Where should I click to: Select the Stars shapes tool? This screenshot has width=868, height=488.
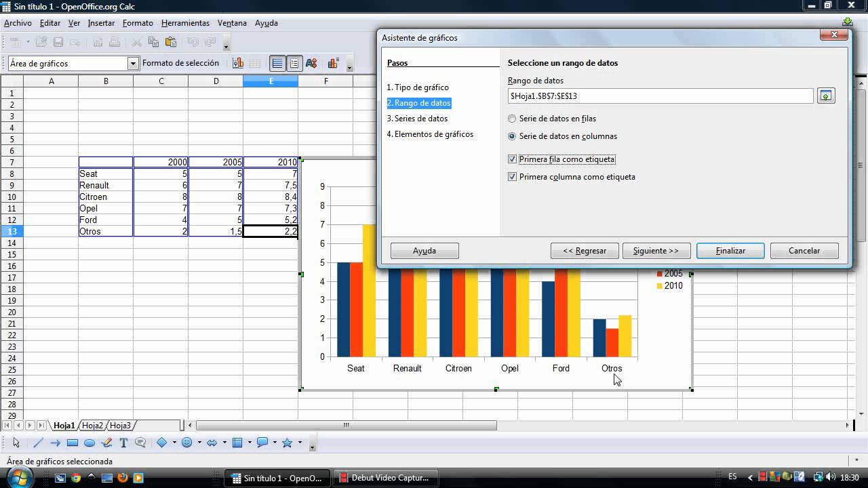pyautogui.click(x=288, y=443)
